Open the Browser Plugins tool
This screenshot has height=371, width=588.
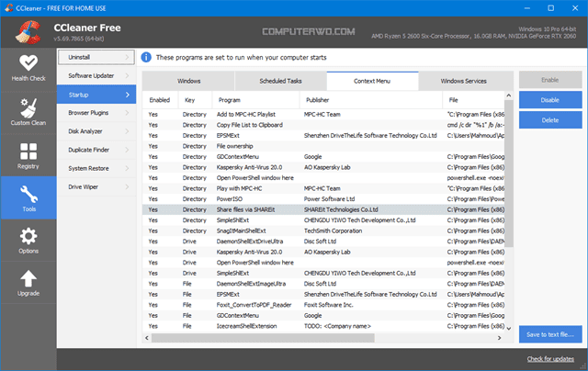(x=96, y=113)
